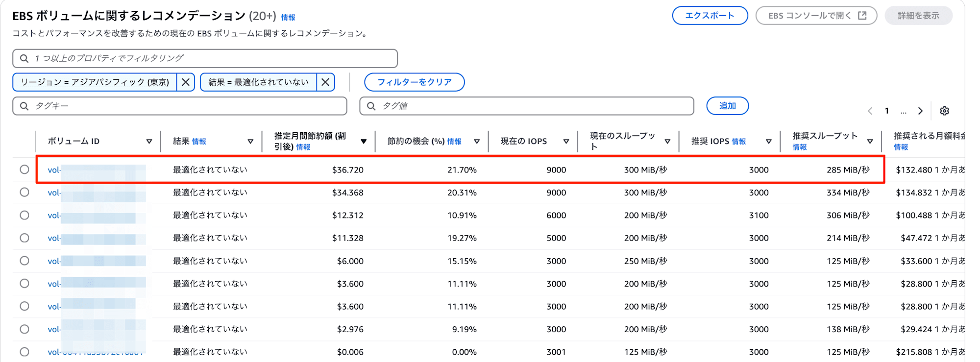Image resolution: width=980 pixels, height=362 pixels.
Task: Sort by 結果 column arrow
Action: pyautogui.click(x=250, y=142)
